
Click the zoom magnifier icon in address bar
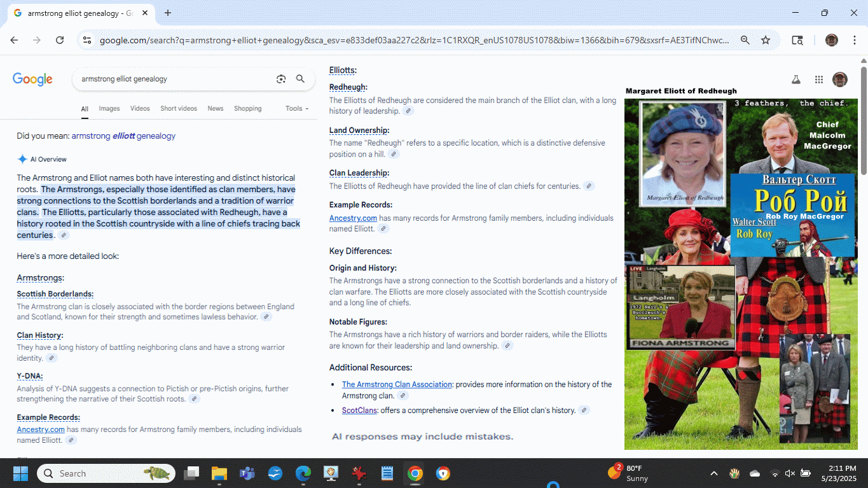745,40
